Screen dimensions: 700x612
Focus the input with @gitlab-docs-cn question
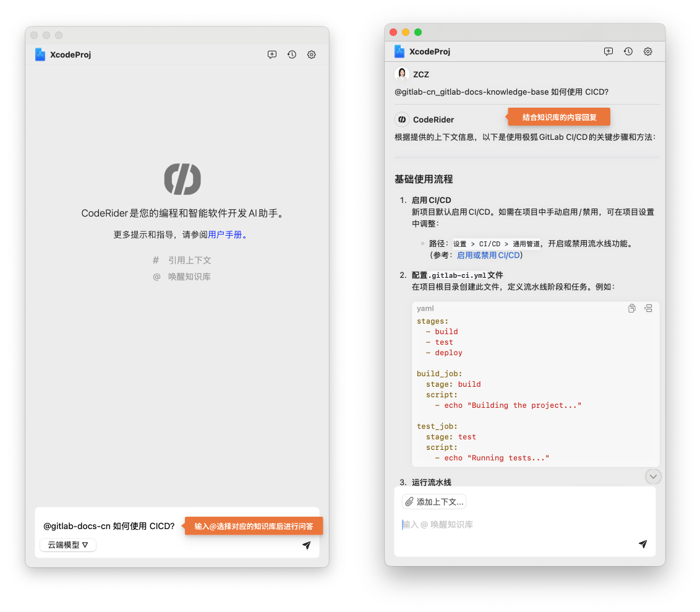(109, 526)
